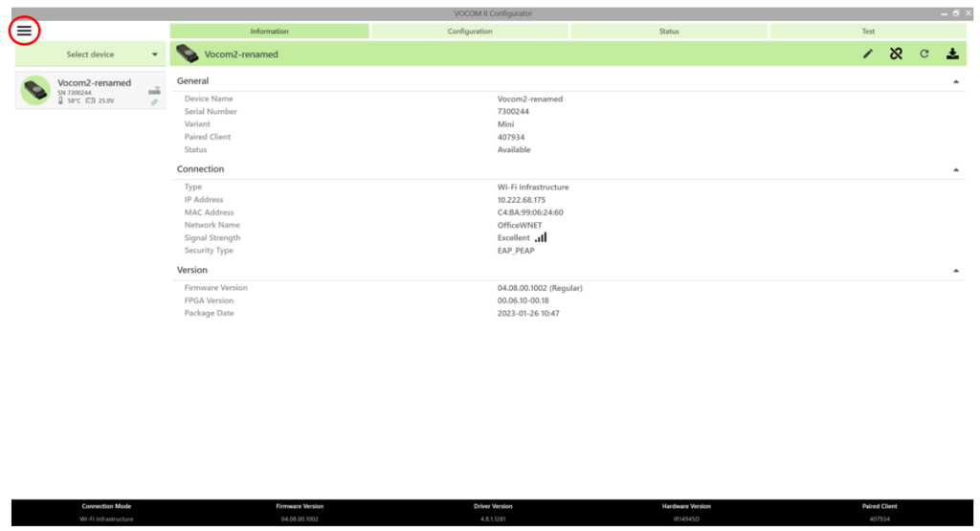The width and height of the screenshot is (980, 531).
Task: Click the Device Name value Vocom2-renamed
Action: click(x=530, y=99)
